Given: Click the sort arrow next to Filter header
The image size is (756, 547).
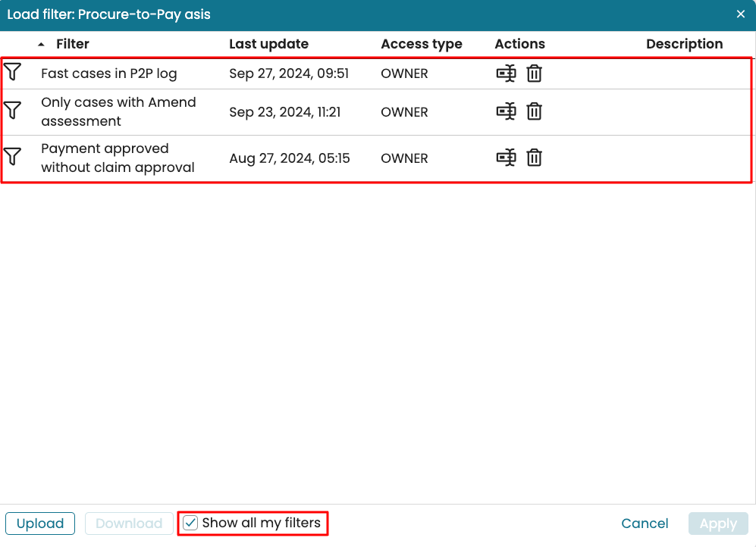Looking at the screenshot, I should click(41, 45).
